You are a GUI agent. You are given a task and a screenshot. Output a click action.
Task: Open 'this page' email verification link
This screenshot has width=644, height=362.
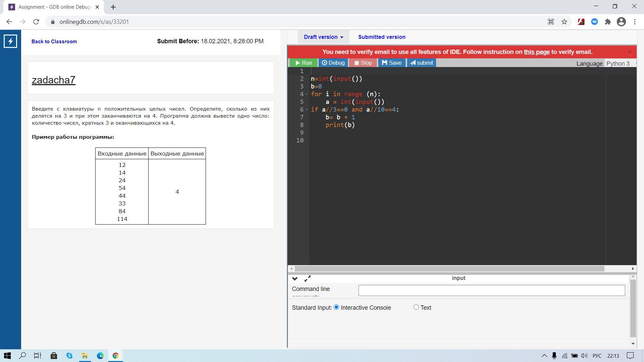pos(536,52)
